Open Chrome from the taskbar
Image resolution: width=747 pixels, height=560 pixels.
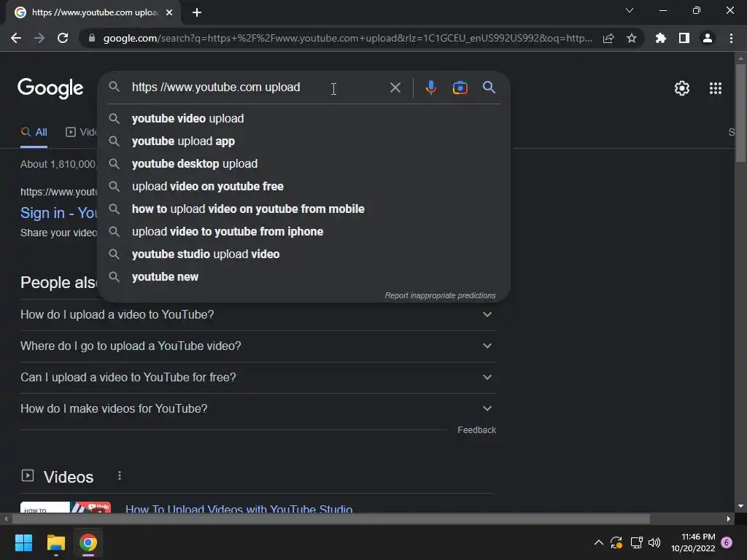[88, 542]
